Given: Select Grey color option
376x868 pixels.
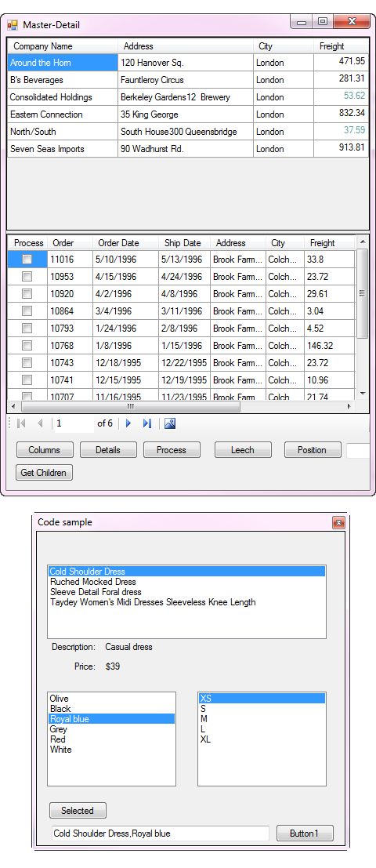Looking at the screenshot, I should (112, 729).
